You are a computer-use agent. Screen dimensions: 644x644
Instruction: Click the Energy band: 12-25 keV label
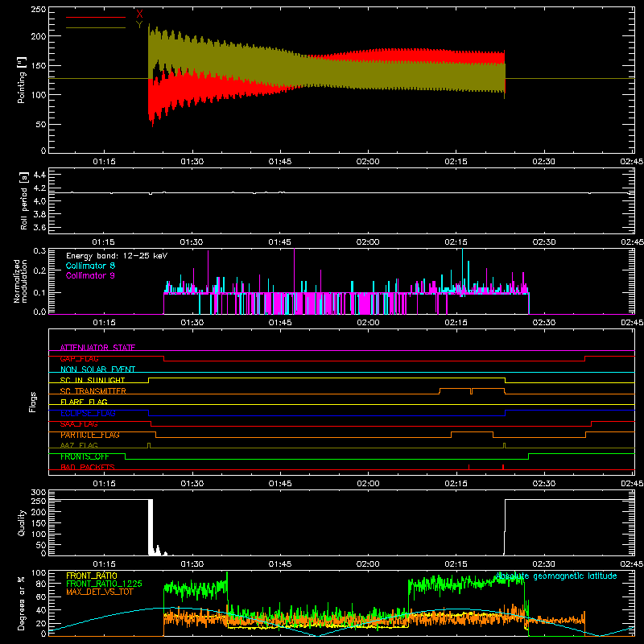point(117,256)
